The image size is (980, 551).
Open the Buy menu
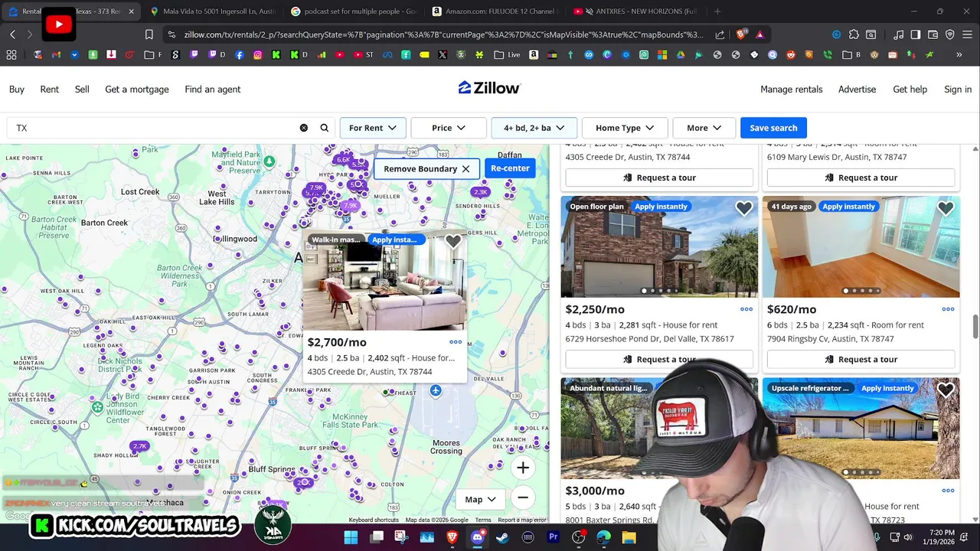[17, 89]
